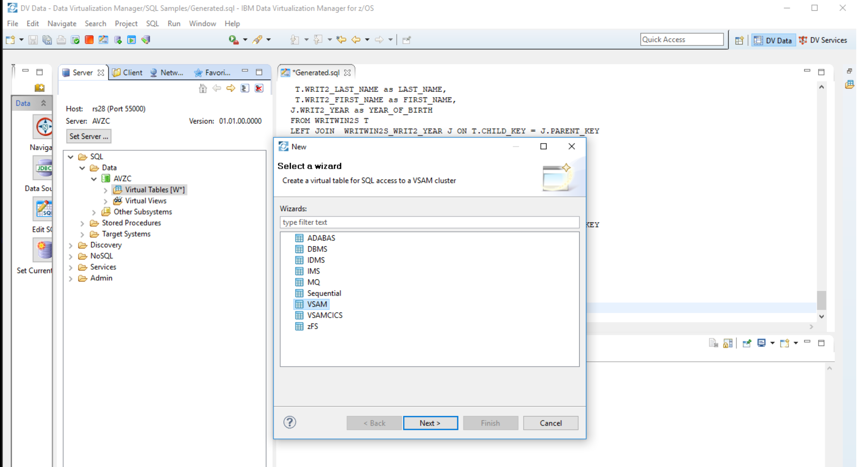Click the Scroll Lock padlock console icon
This screenshot has width=868, height=467.
point(728,343)
